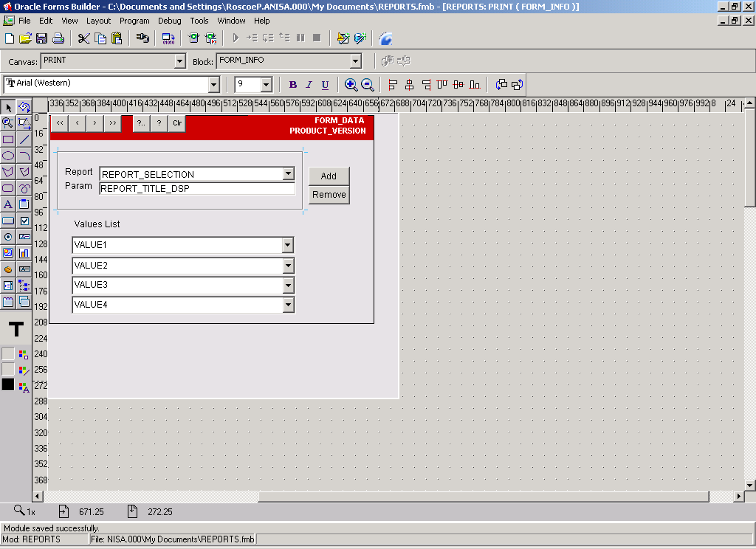Open the Text Color palette
This screenshot has width=756, height=549.
click(24, 387)
